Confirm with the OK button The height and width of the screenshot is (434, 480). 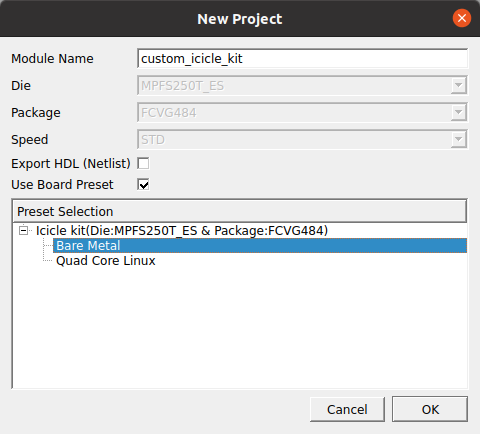pyautogui.click(x=430, y=409)
